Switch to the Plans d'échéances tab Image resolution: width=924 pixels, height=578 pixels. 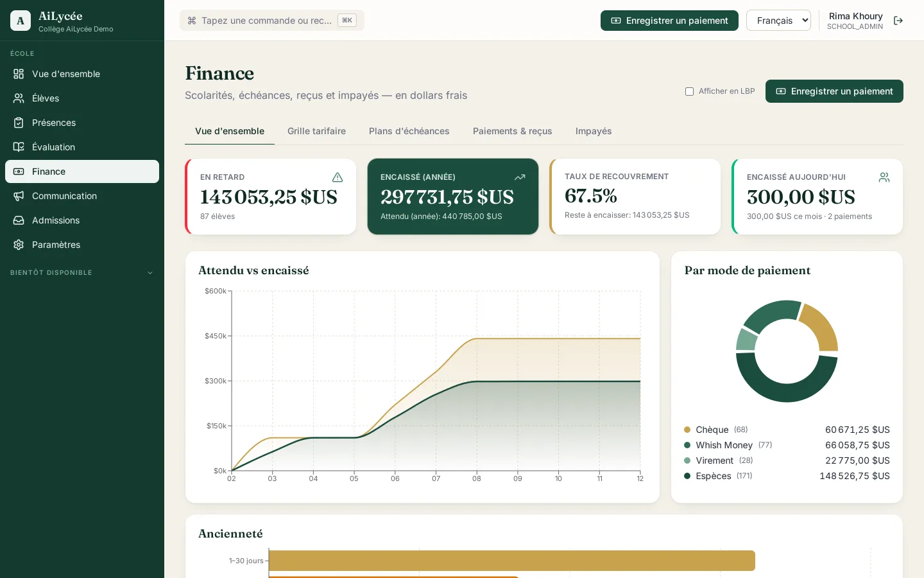pos(409,131)
